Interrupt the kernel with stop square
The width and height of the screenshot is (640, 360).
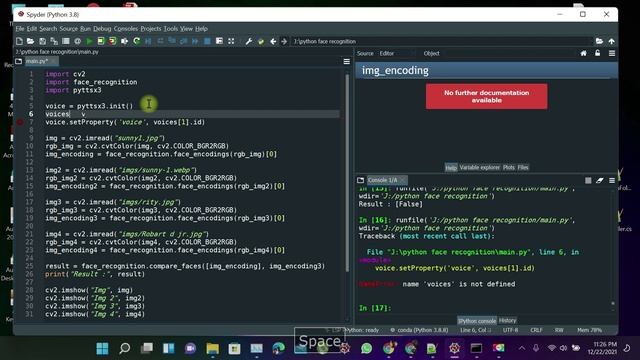click(588, 180)
